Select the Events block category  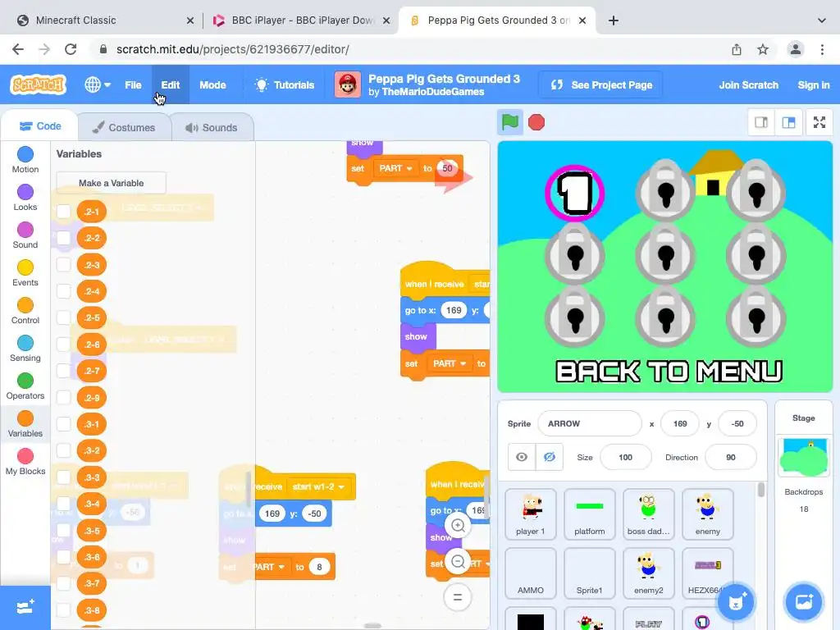tap(25, 272)
